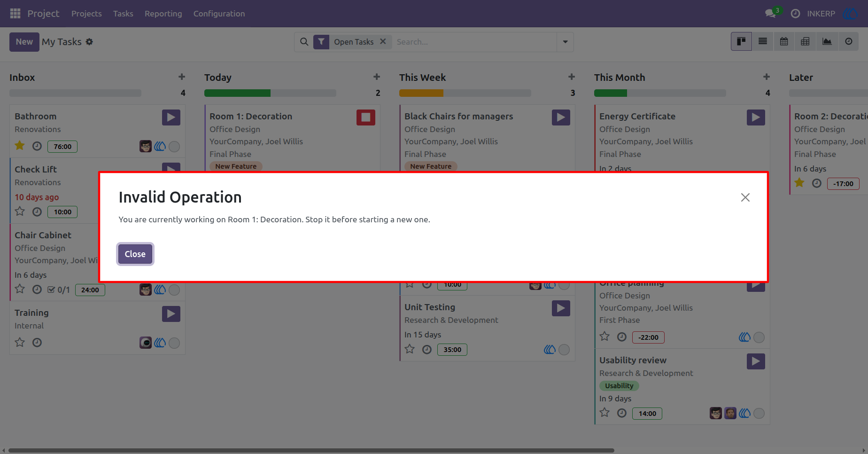
Task: Open the conversations messages icon
Action: tap(770, 14)
